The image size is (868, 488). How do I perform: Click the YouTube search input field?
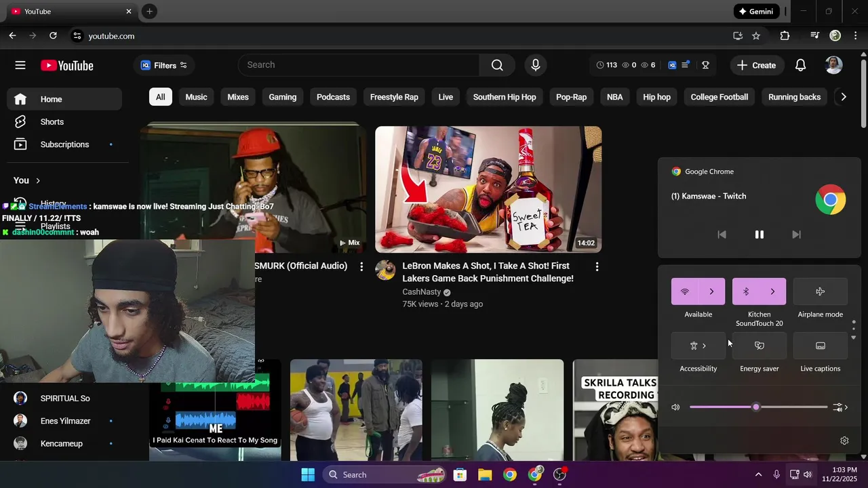359,65
